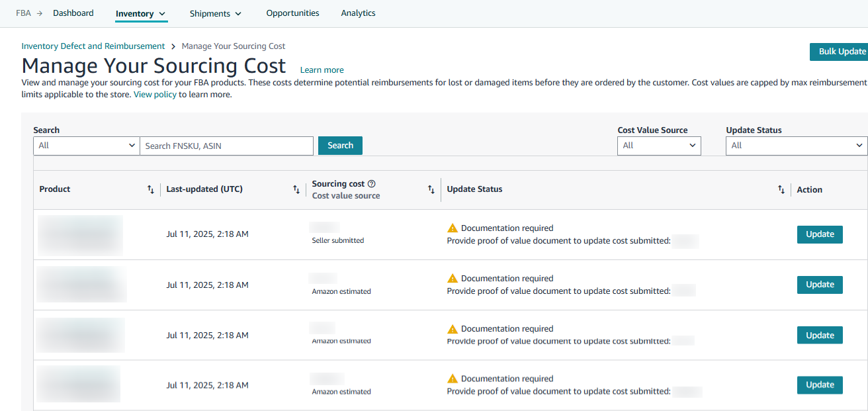Open the Update Status filter dropdown
868x411 pixels.
coord(796,146)
